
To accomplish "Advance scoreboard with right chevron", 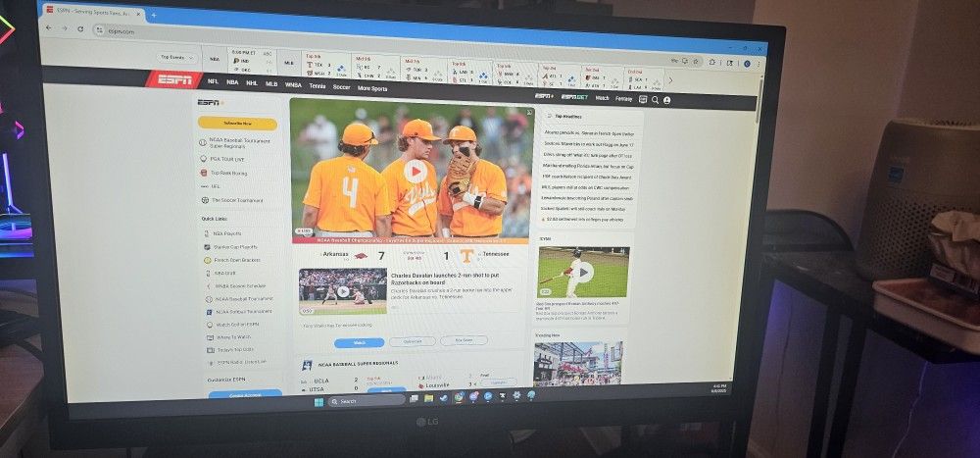I will click(x=670, y=80).
